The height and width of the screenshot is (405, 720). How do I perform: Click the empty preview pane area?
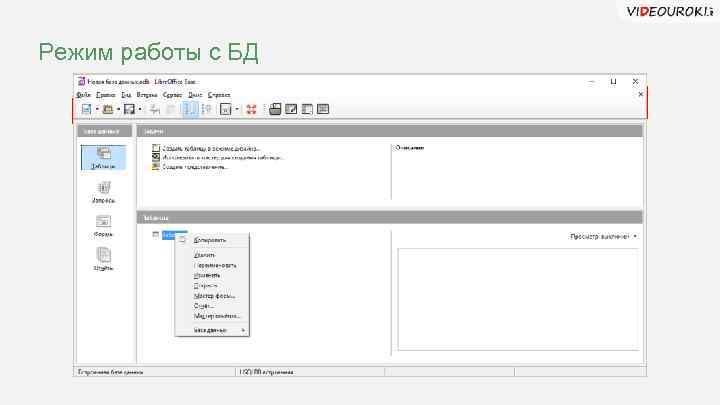coord(518,299)
